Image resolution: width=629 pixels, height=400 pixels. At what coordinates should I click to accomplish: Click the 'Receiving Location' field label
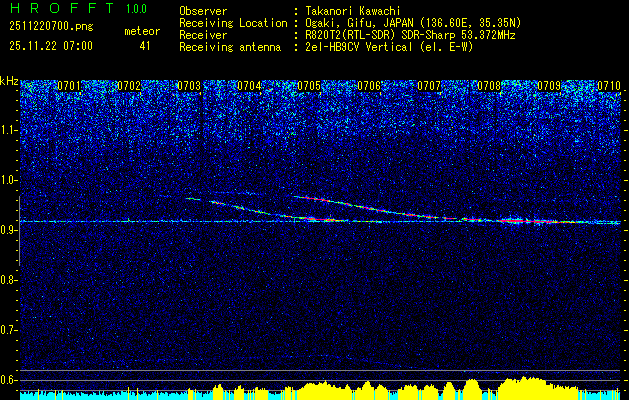[x=233, y=23]
